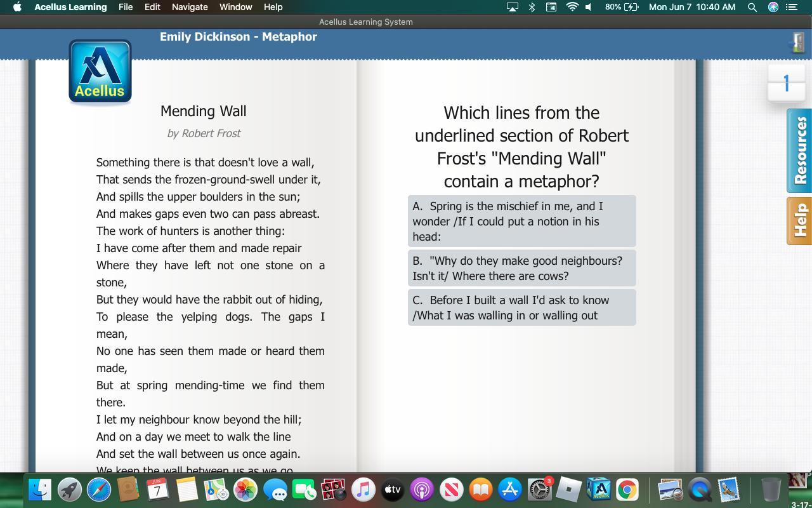This screenshot has width=812, height=508.
Task: Click the line 'And spills the upper boulders in the sun;'
Action: (x=199, y=197)
